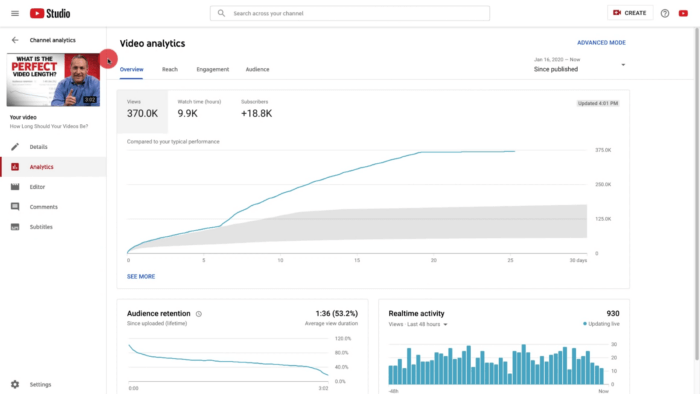Screen dimensions: 700x394
Task: Click the help question mark icon
Action: 665,13
